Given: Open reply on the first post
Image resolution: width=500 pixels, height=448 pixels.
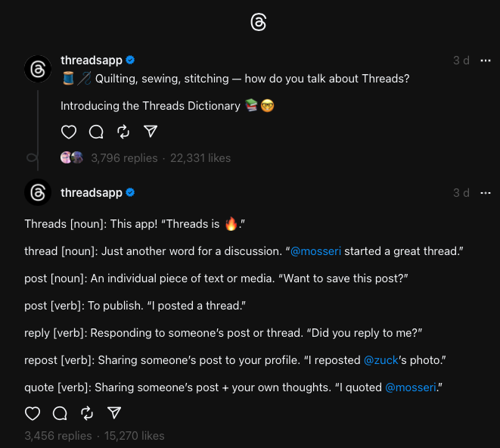Looking at the screenshot, I should pyautogui.click(x=96, y=132).
